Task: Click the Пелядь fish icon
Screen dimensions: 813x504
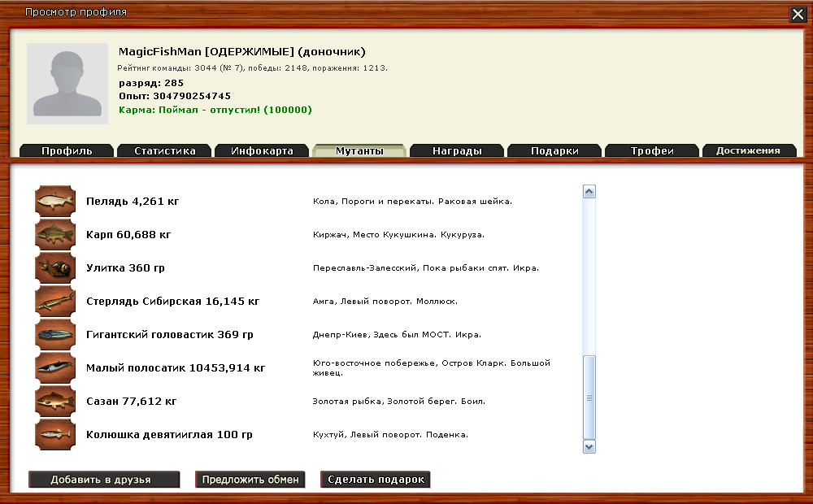Action: [55, 201]
